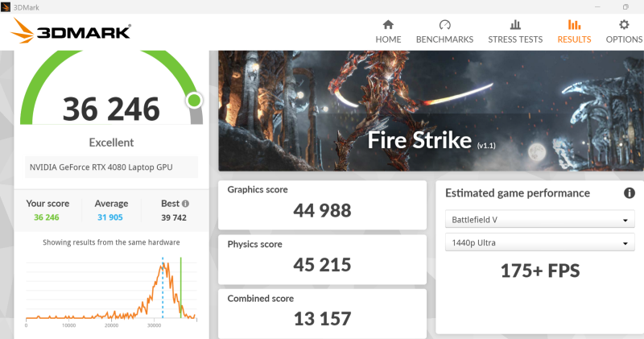The image size is (644, 339).
Task: Click the Estimated game performance info icon
Action: coord(630,192)
